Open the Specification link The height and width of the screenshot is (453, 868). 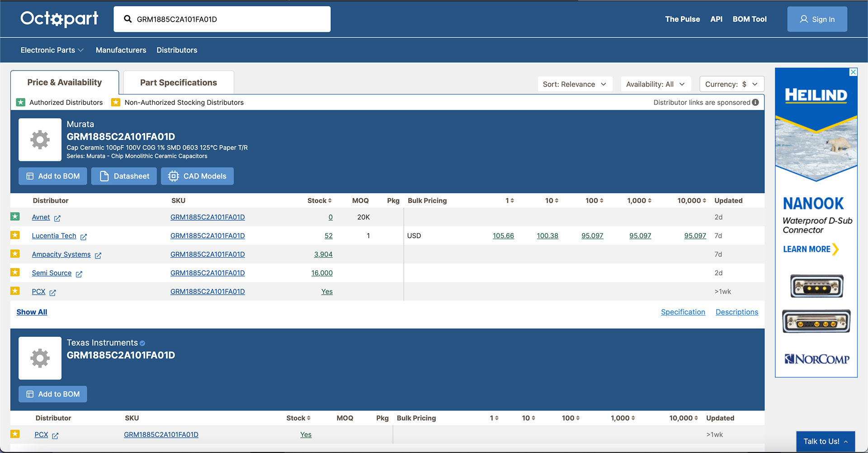683,312
